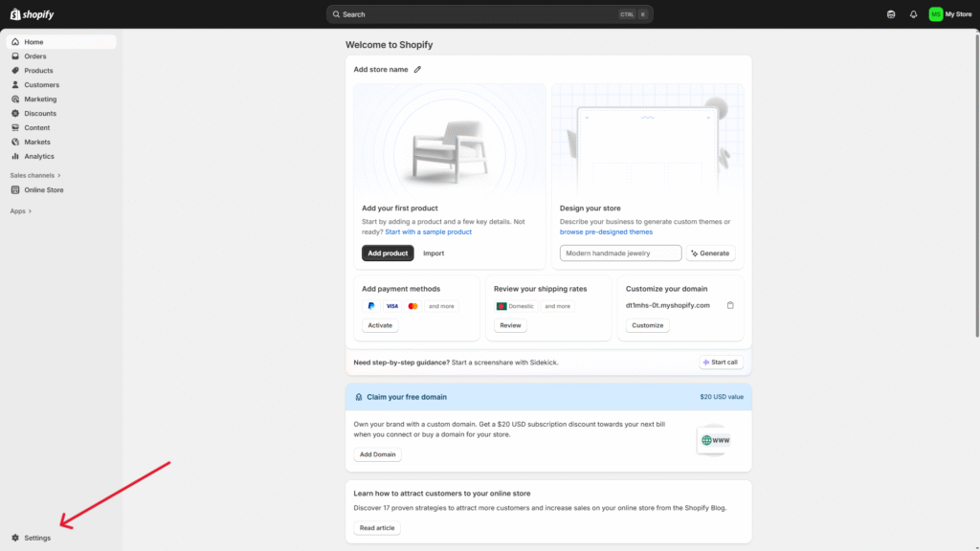Open the Orders menu item
Viewport: 980px width, 551px height.
(x=35, y=56)
